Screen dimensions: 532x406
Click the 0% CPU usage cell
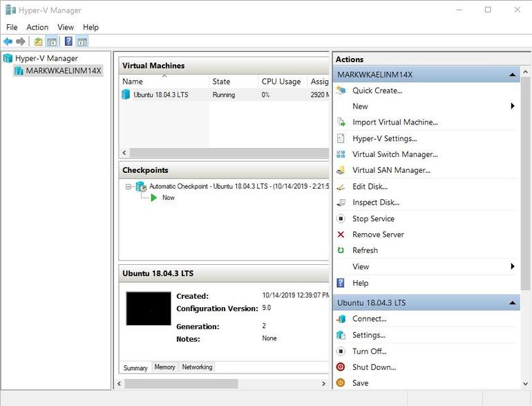(265, 95)
